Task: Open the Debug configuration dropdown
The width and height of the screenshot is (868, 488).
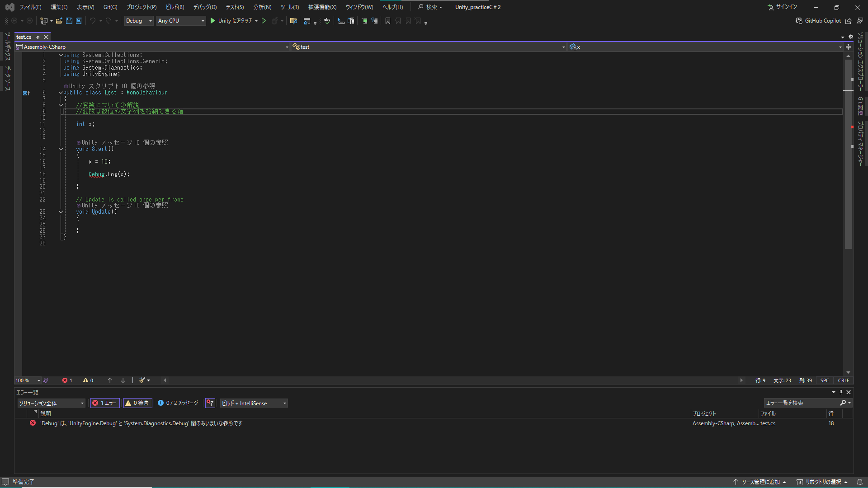Action: pyautogui.click(x=139, y=21)
